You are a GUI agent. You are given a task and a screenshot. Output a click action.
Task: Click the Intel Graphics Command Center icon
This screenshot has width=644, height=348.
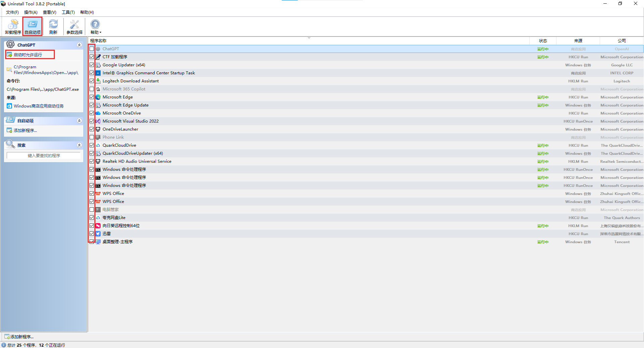pyautogui.click(x=98, y=73)
